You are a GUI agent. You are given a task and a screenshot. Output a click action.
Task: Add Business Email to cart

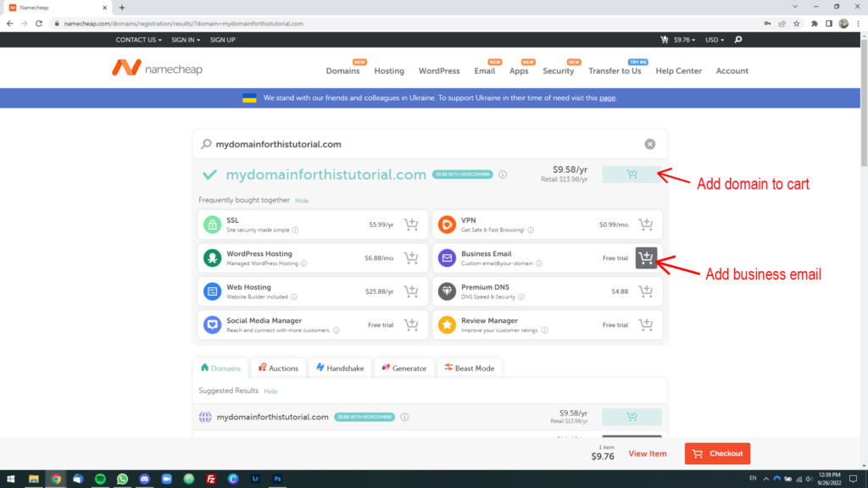[646, 258]
